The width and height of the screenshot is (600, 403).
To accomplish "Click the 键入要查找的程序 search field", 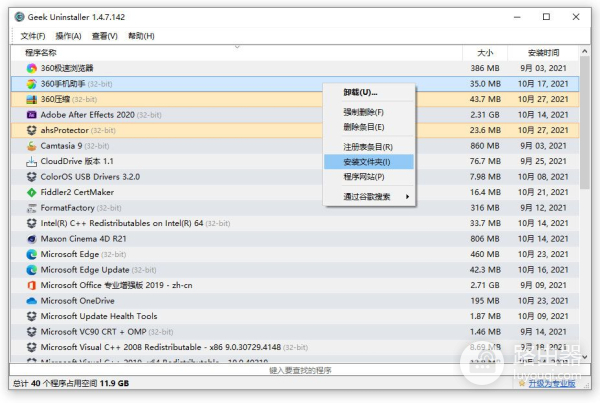I will pyautogui.click(x=300, y=370).
